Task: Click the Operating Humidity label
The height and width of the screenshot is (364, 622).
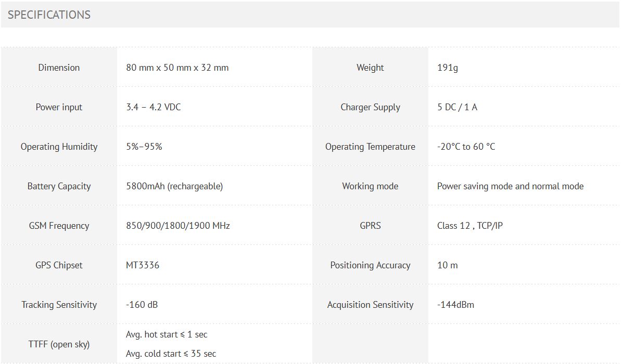Action: point(59,147)
